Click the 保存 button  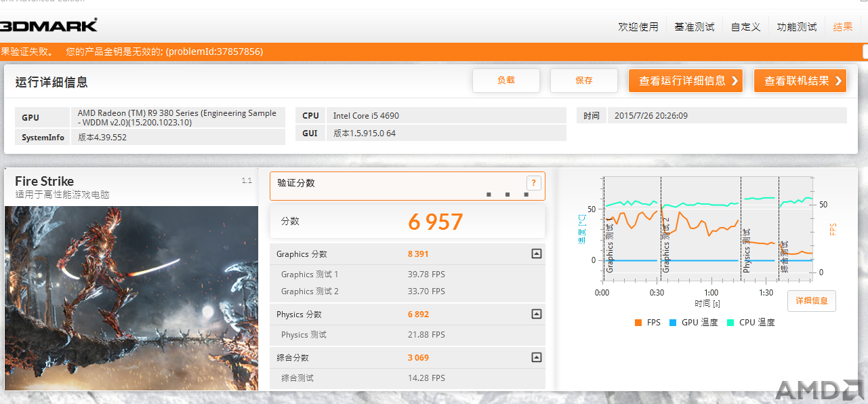click(584, 80)
